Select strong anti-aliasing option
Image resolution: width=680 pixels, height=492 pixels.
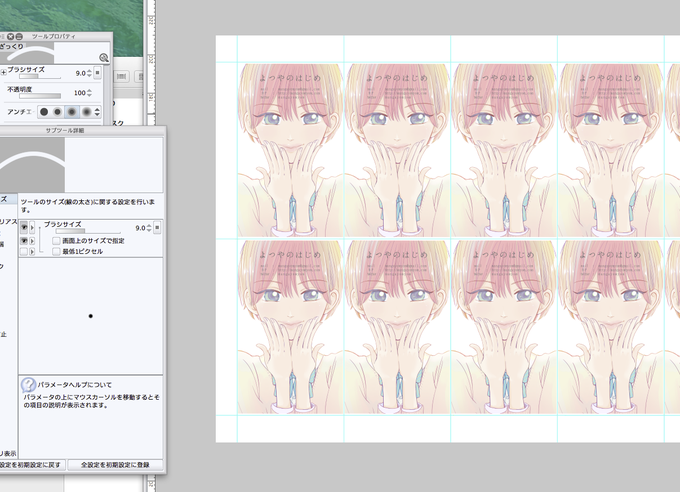(x=86, y=112)
